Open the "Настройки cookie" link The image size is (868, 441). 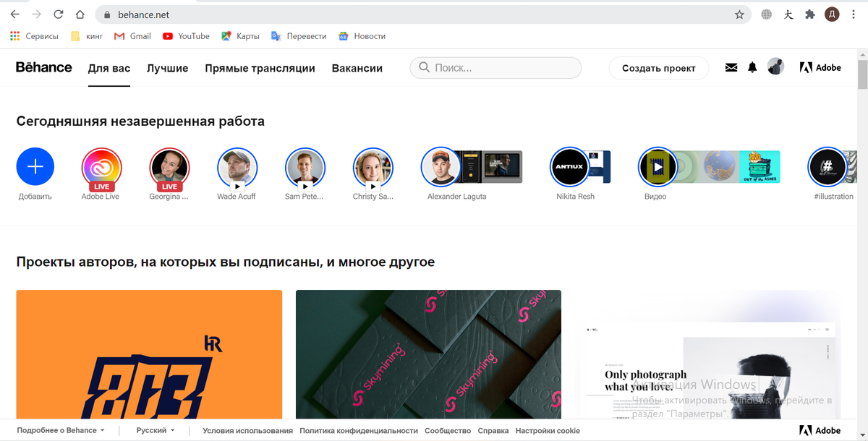[x=548, y=430]
